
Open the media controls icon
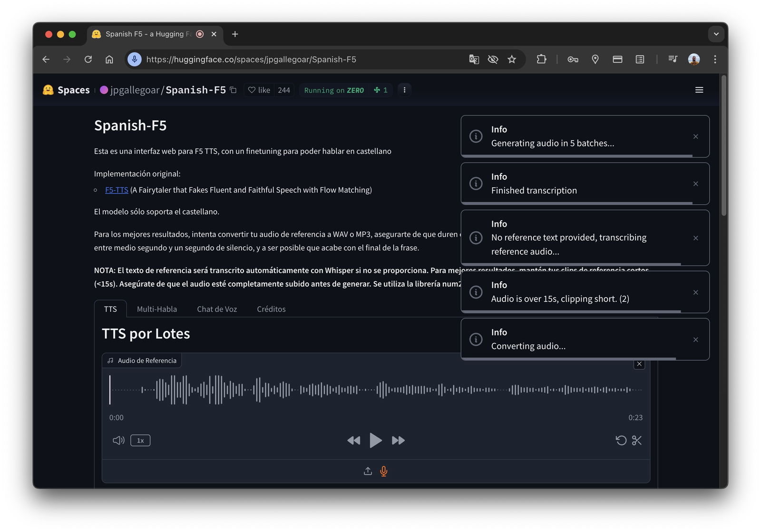coord(673,59)
